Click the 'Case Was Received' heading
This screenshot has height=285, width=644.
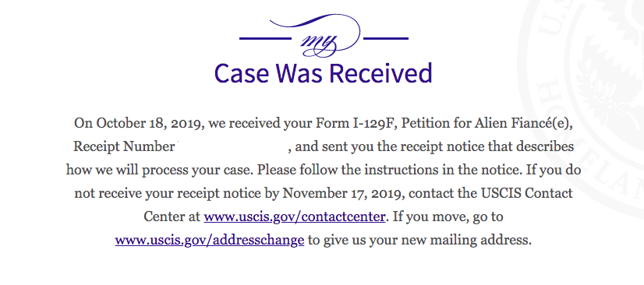tap(324, 73)
